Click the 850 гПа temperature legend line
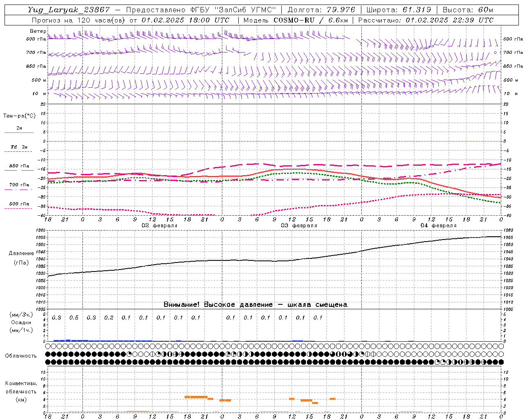525x420 pixels. 19,171
